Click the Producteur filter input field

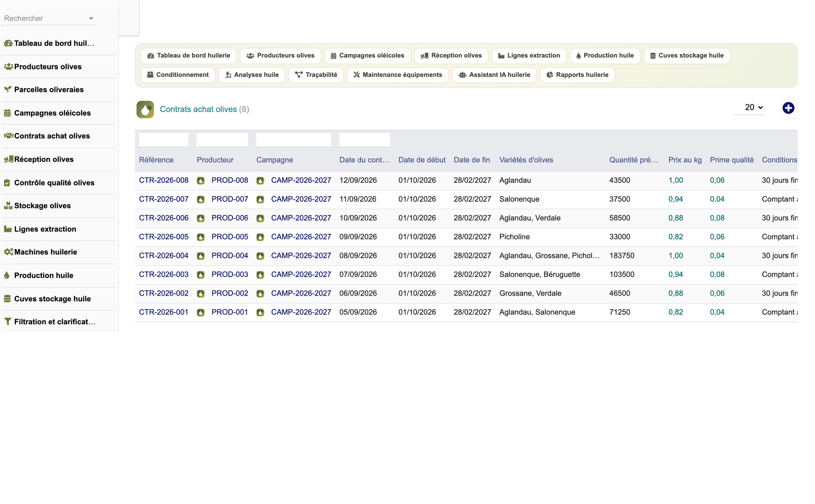point(222,140)
